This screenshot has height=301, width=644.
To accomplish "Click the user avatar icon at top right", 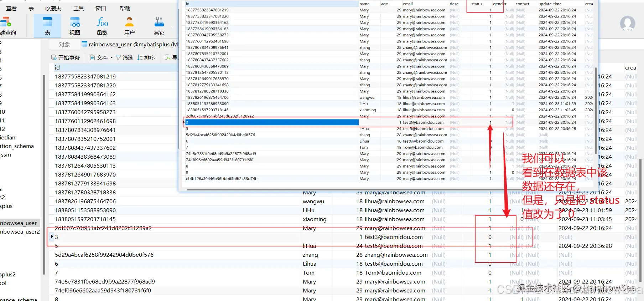I will pyautogui.click(x=627, y=24).
